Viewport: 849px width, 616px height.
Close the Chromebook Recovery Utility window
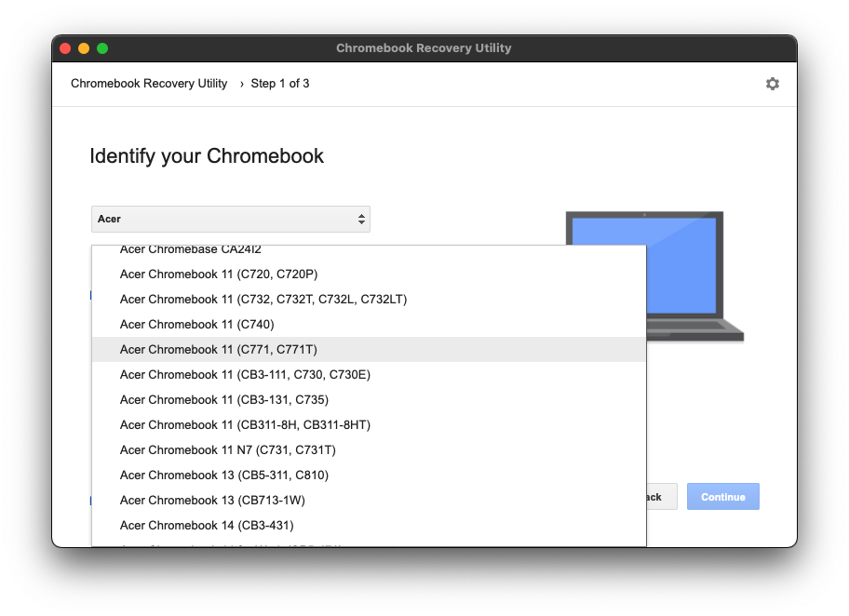click(x=65, y=48)
